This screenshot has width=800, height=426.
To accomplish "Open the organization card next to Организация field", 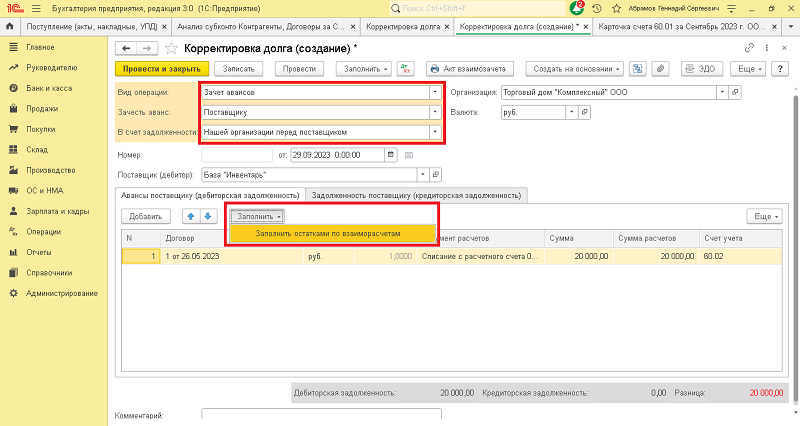I will coord(735,92).
